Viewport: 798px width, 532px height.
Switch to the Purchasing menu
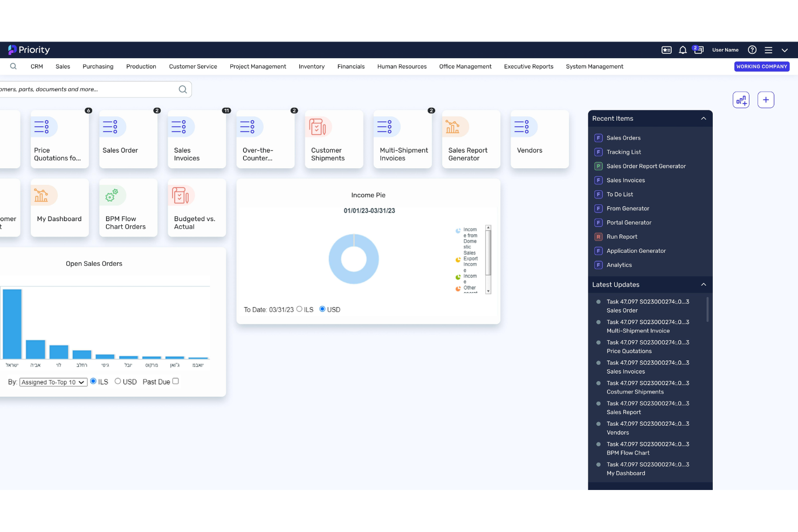(98, 66)
